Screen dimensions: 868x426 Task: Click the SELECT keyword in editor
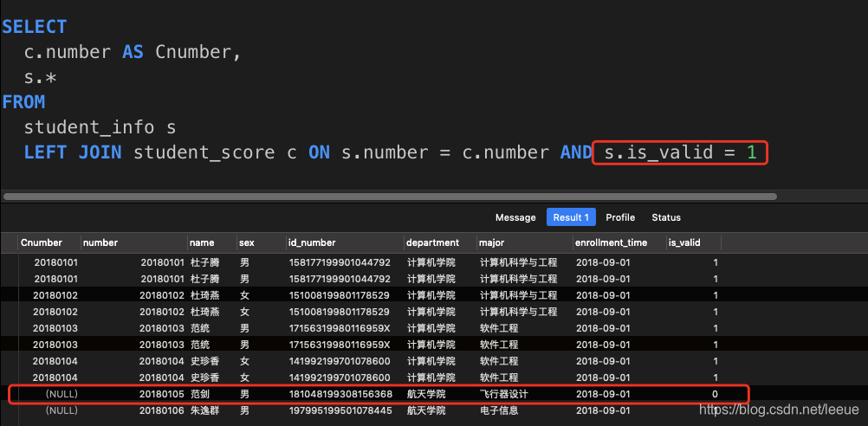(35, 27)
